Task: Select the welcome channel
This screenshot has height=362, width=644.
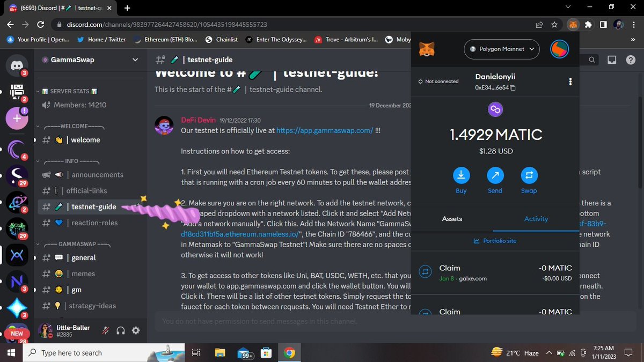Action: pos(91,139)
